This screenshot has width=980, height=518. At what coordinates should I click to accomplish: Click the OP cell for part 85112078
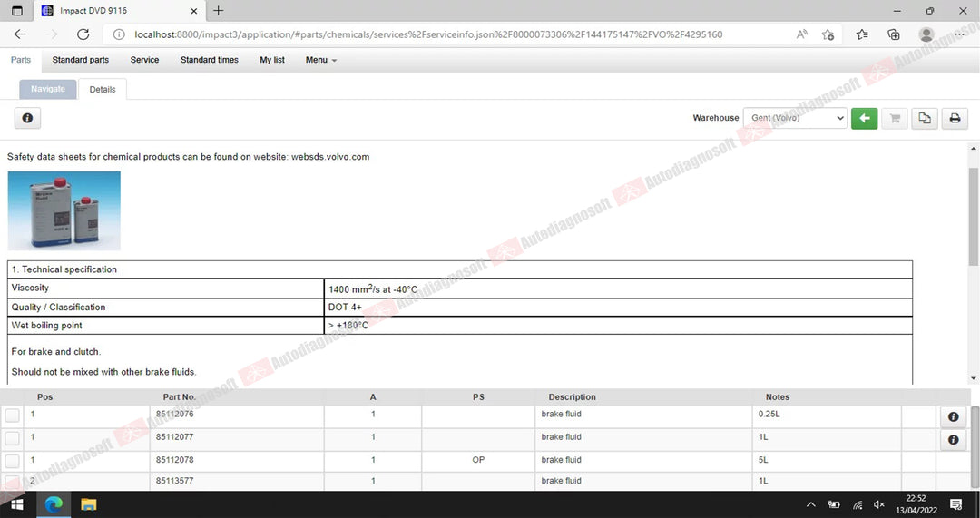point(479,461)
